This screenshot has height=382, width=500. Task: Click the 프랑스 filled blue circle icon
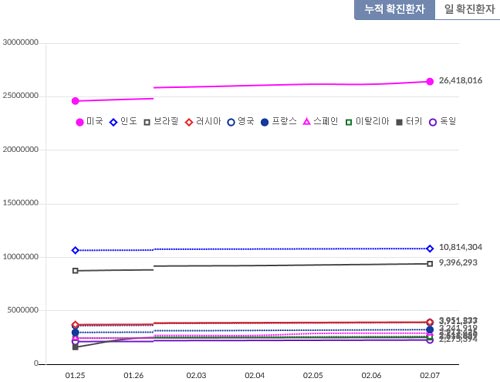(x=265, y=122)
